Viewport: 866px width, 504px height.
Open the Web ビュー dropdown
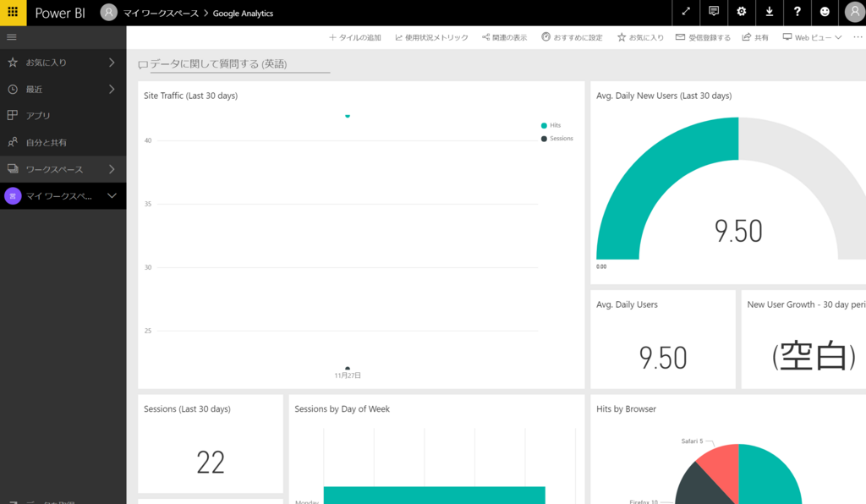(x=812, y=37)
